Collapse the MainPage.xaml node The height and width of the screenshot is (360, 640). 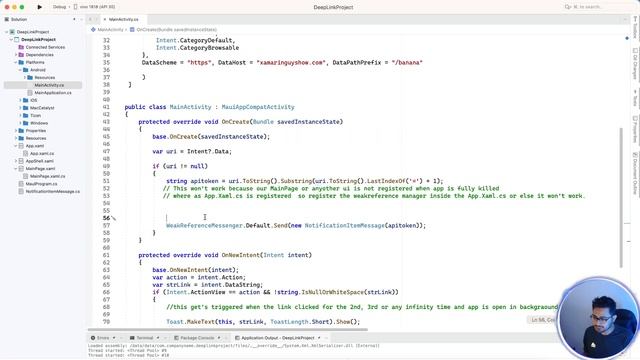point(16,169)
